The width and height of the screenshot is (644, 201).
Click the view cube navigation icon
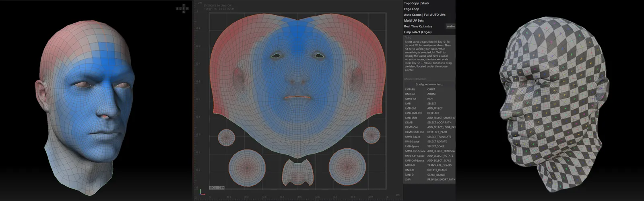[x=182, y=8]
